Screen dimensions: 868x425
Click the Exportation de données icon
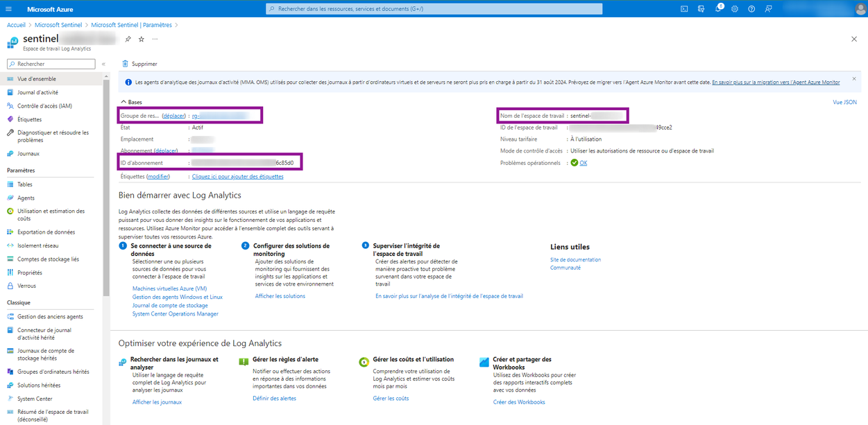10,232
